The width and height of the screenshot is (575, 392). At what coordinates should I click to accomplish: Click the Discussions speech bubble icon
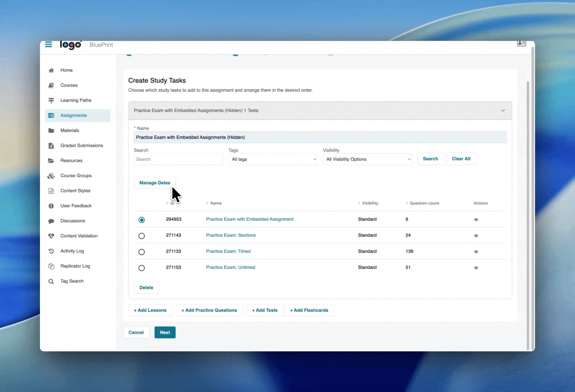click(x=51, y=221)
